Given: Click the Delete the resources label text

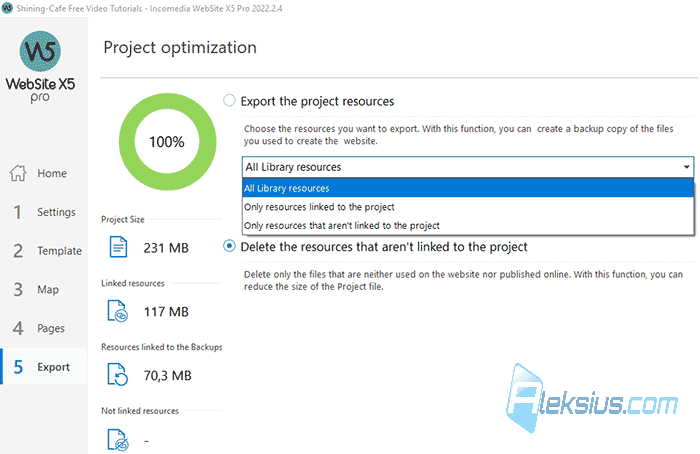Looking at the screenshot, I should click(384, 247).
